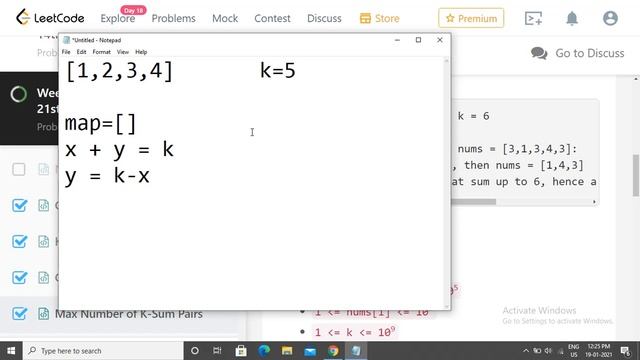Click the LeetCode logo
Image resolution: width=640 pixels, height=360 pixels.
(50, 18)
